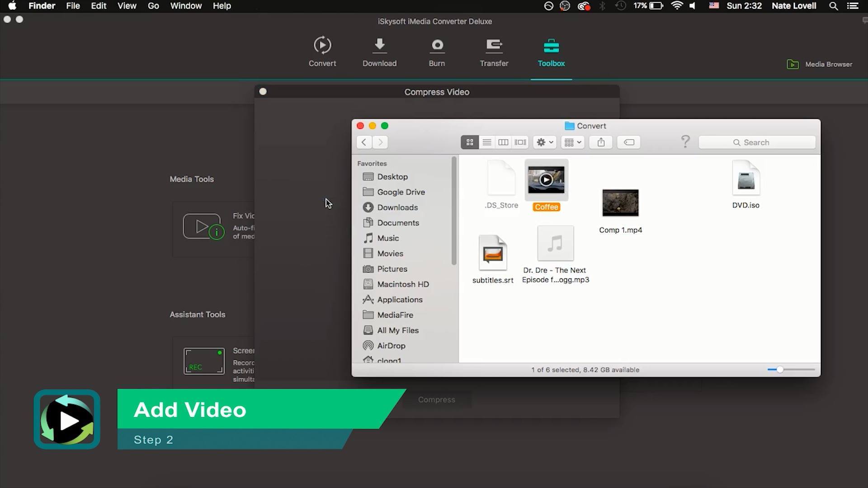This screenshot has width=868, height=488.
Task: Click the Compress button in Compress Video
Action: (437, 399)
